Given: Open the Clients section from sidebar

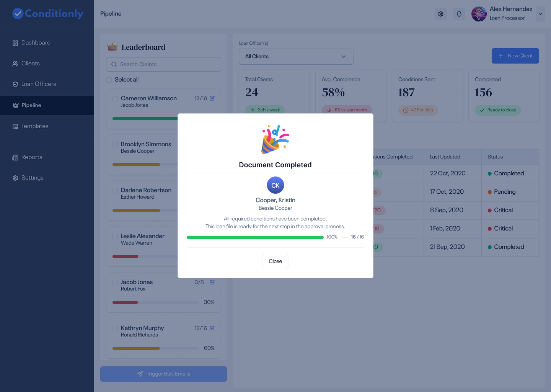Looking at the screenshot, I should [15, 63].
